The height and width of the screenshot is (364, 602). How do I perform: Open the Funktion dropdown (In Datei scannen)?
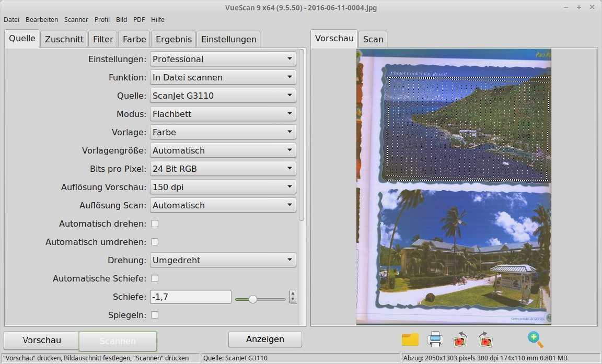223,77
